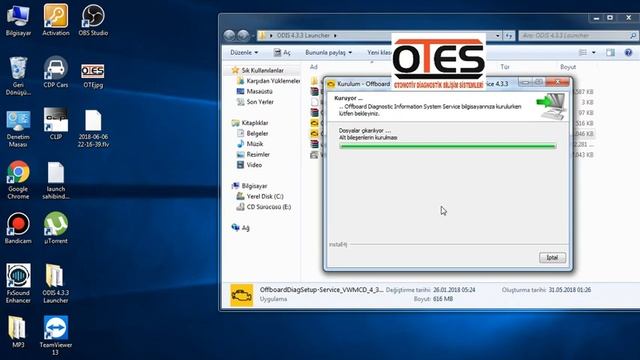The width and height of the screenshot is (640, 360).
Task: Sort files by the Boyut column
Action: pos(568,67)
